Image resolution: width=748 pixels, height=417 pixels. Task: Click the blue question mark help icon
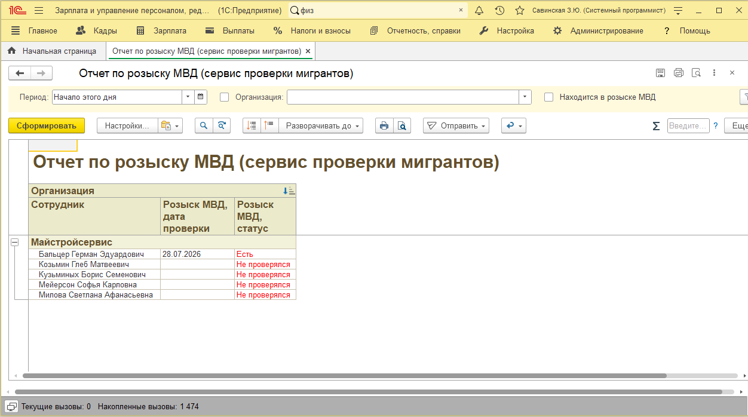click(x=716, y=125)
